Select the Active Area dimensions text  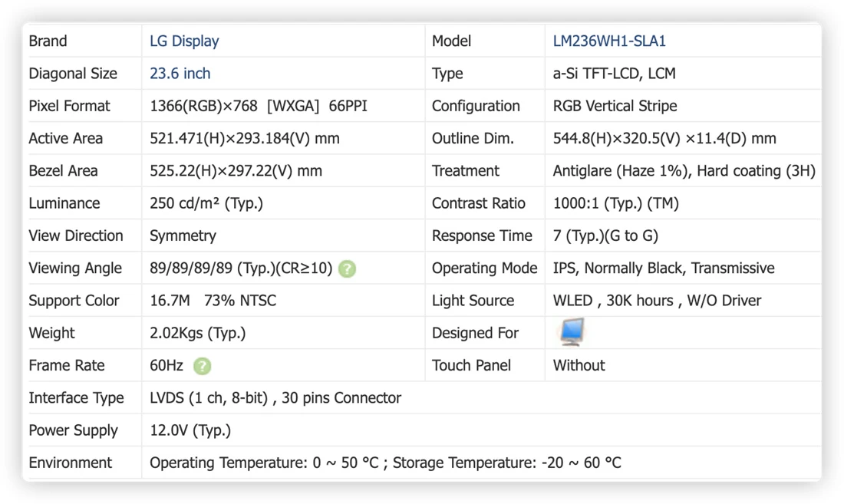[x=244, y=139]
